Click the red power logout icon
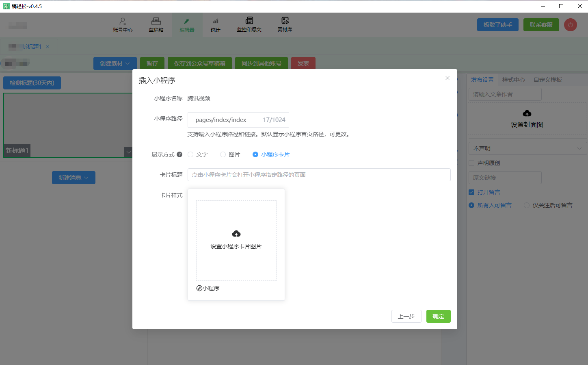This screenshot has height=365, width=588. (571, 25)
